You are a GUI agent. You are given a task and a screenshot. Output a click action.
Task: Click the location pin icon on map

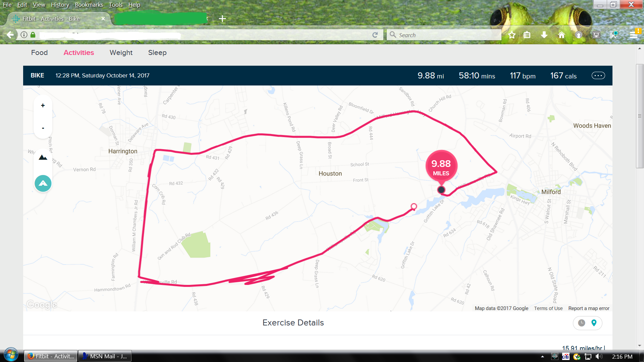point(594,322)
